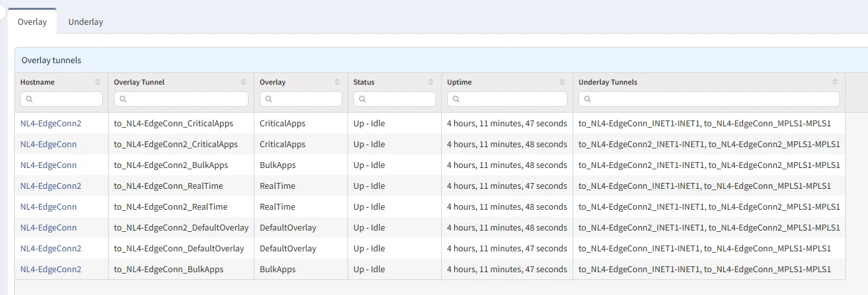Click the Hostname column sort arrows
Screen dimensions: 868x295
[x=98, y=82]
